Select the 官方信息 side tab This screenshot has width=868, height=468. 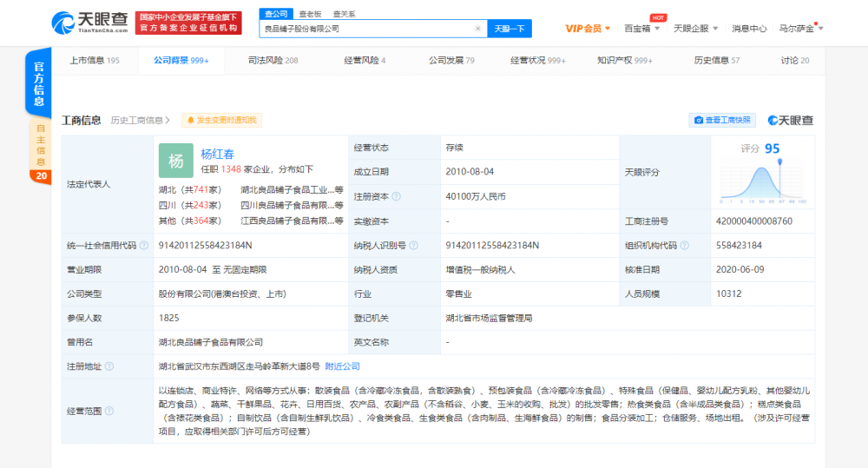[x=39, y=82]
